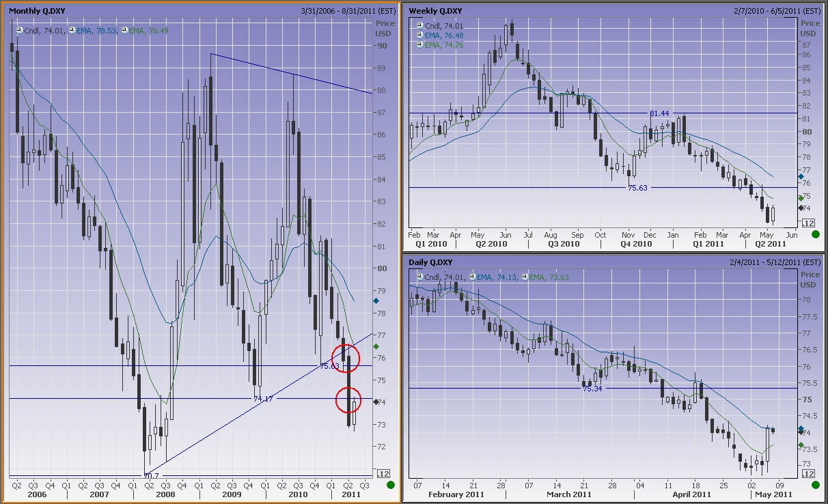Click the green EMA 73.63 Daily legend icon
The image size is (828, 504).
click(x=525, y=277)
